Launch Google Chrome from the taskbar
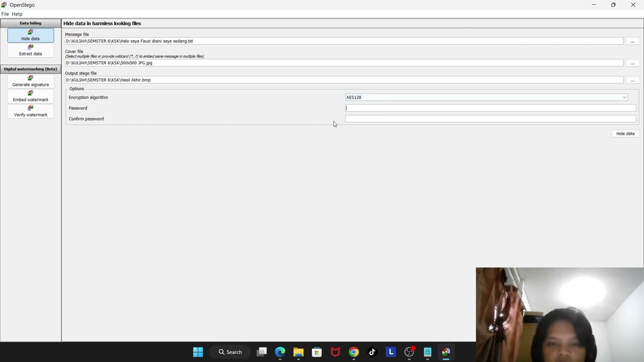This screenshot has width=644, height=362. [354, 352]
